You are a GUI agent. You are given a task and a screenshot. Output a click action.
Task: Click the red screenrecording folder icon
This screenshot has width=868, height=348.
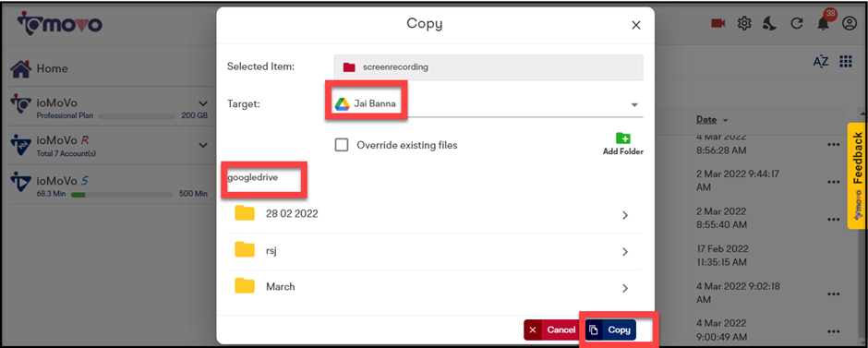point(349,67)
